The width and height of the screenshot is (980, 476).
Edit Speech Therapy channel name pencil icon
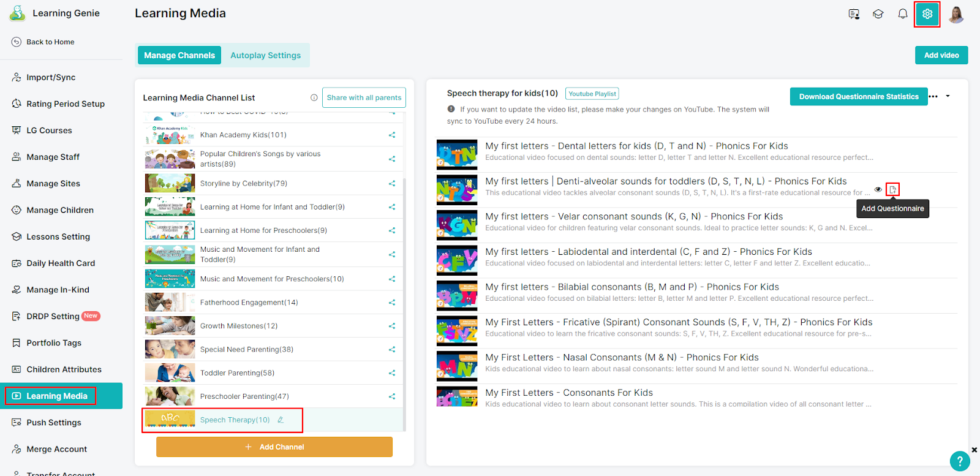tap(281, 420)
